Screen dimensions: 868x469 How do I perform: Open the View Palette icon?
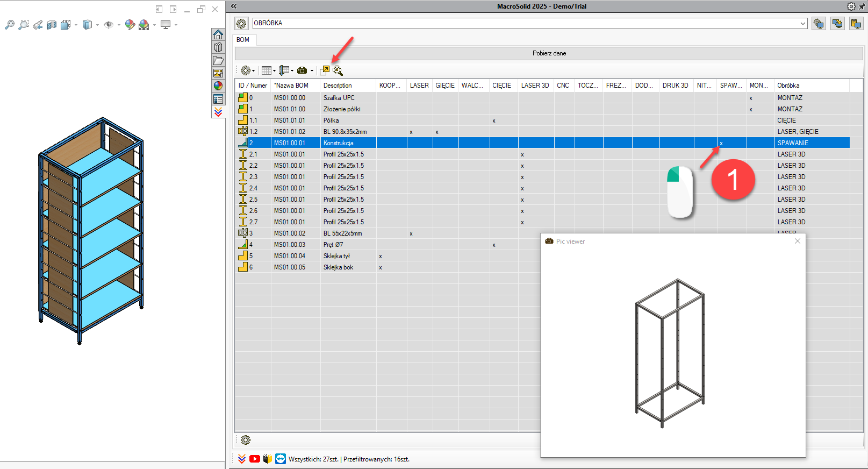point(218,73)
